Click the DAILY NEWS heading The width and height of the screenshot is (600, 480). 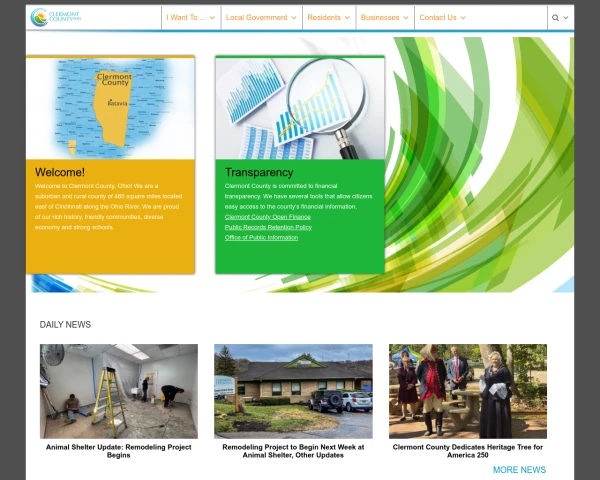[65, 325]
